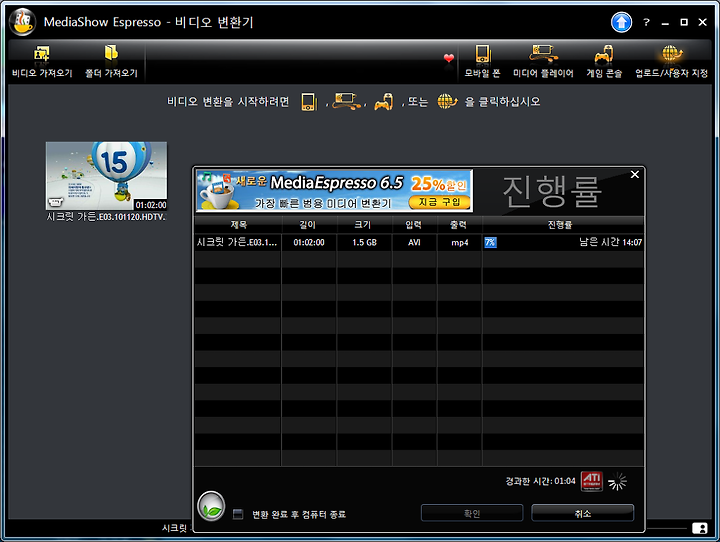Click the 7% progress bar
Screen dimensions: 720x542
tap(490, 242)
